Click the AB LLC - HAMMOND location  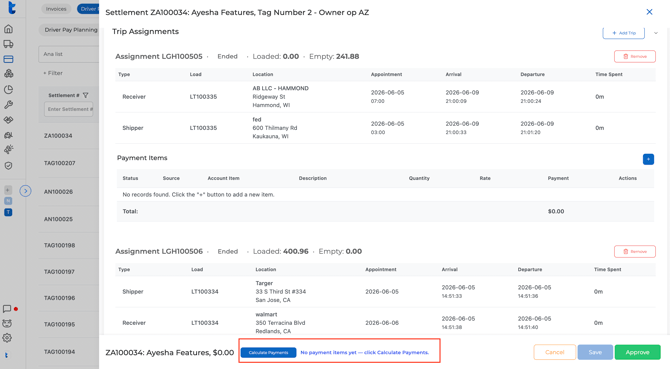[280, 97]
